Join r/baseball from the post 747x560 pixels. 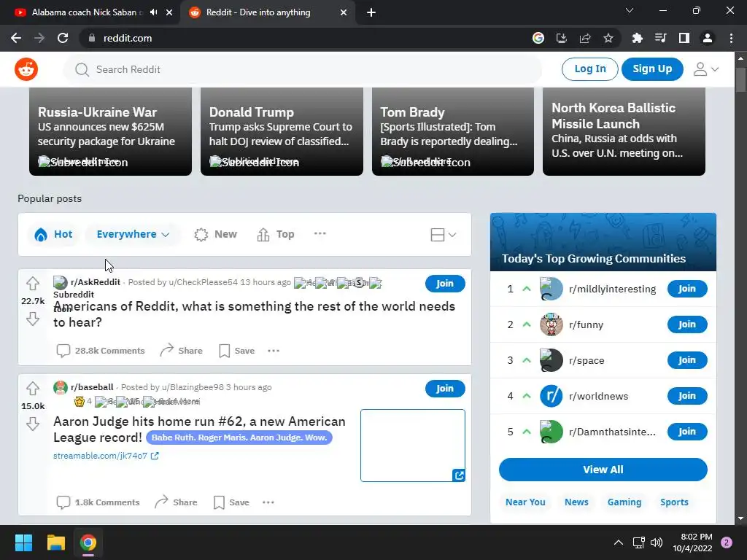click(x=445, y=389)
